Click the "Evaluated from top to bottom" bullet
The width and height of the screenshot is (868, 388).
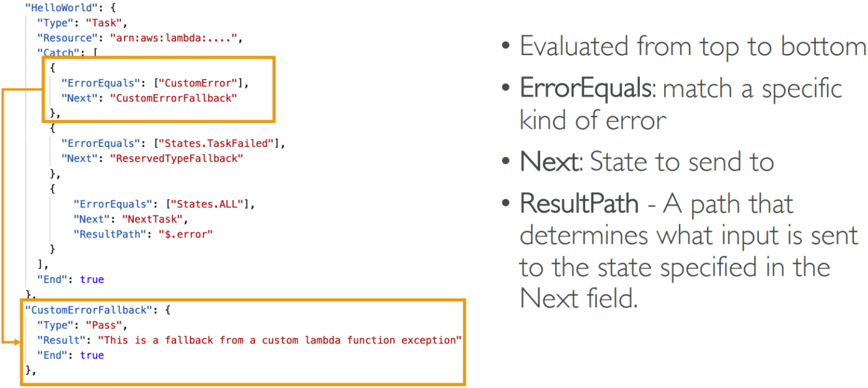click(x=692, y=46)
